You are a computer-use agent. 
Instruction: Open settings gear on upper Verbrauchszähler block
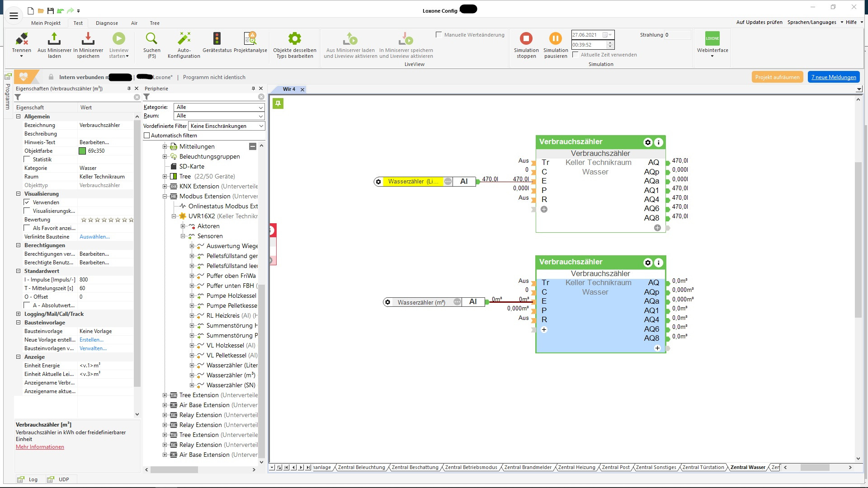pyautogui.click(x=647, y=142)
